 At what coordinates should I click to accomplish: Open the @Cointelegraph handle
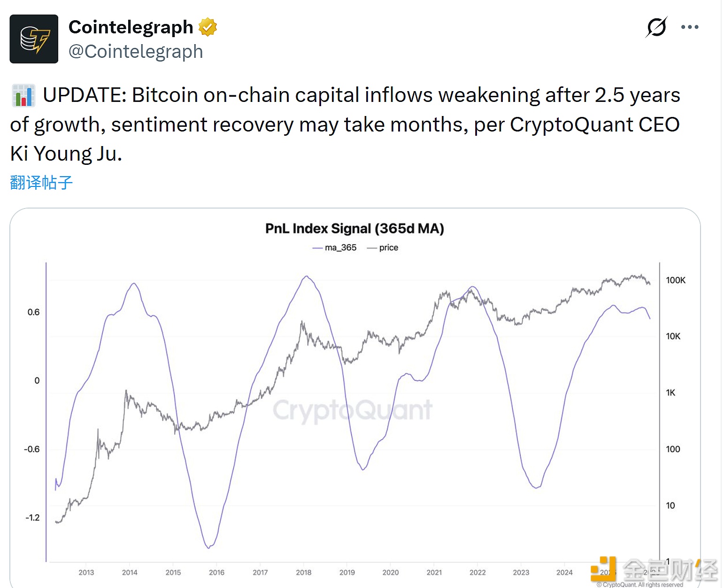136,51
